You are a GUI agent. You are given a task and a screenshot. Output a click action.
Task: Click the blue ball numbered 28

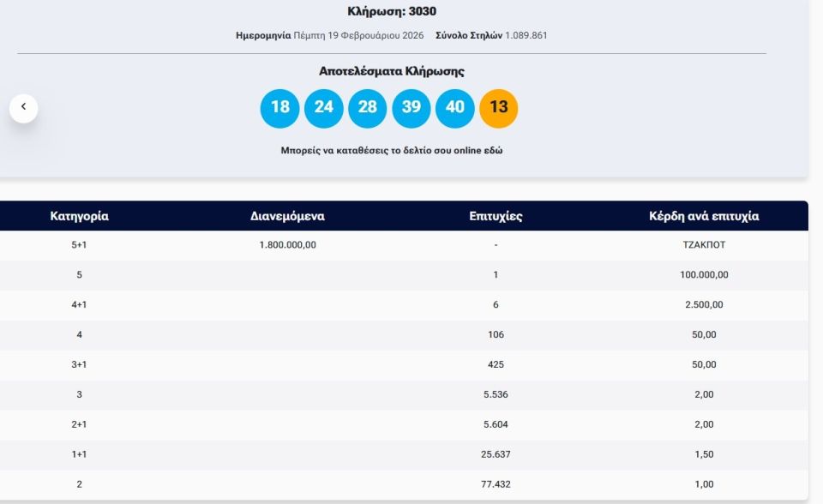pos(367,108)
